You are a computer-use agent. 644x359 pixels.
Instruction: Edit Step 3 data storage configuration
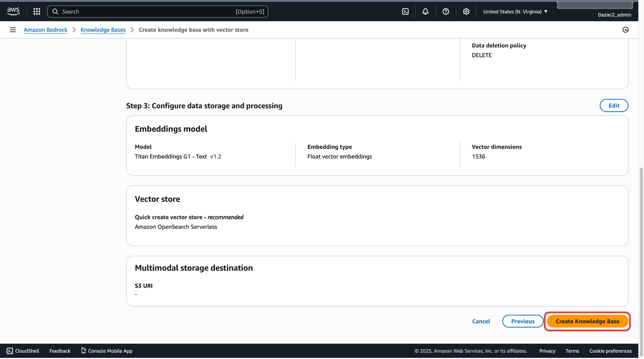coord(614,106)
